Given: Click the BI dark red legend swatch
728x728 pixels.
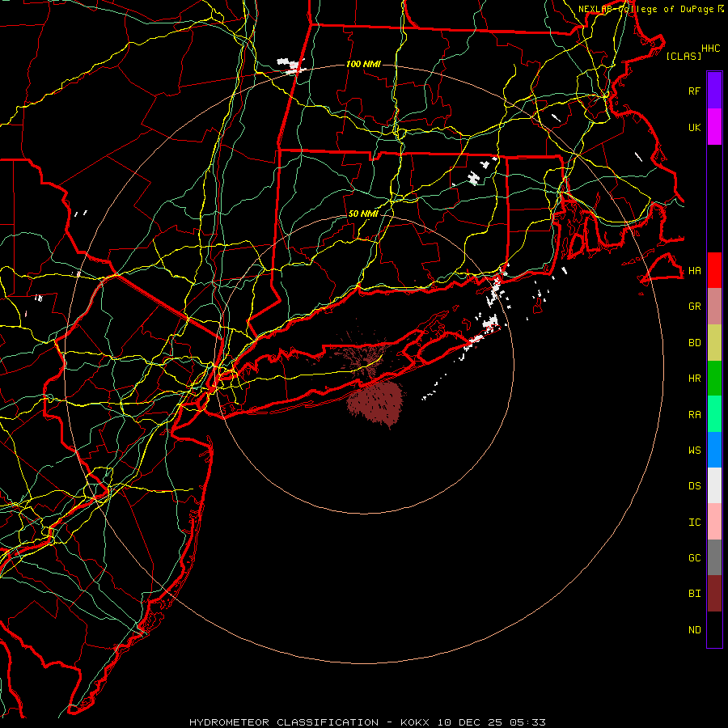Looking at the screenshot, I should [x=714, y=594].
